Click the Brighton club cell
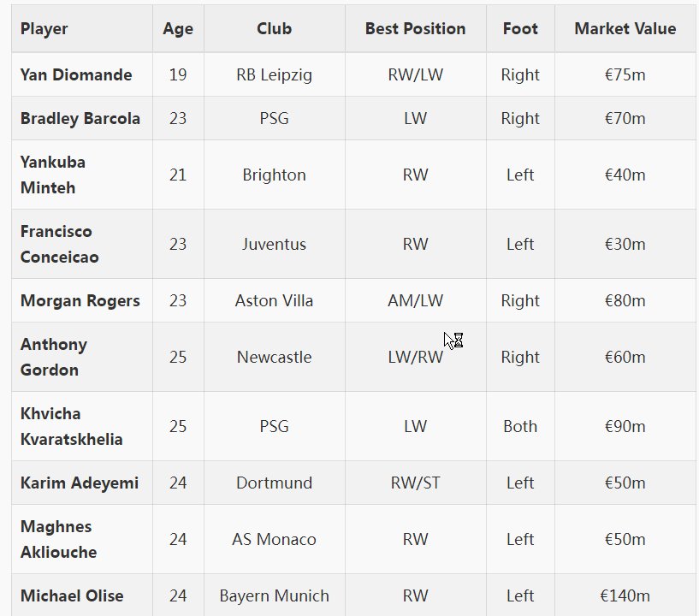Screen dimensions: 699x616 point(274,175)
